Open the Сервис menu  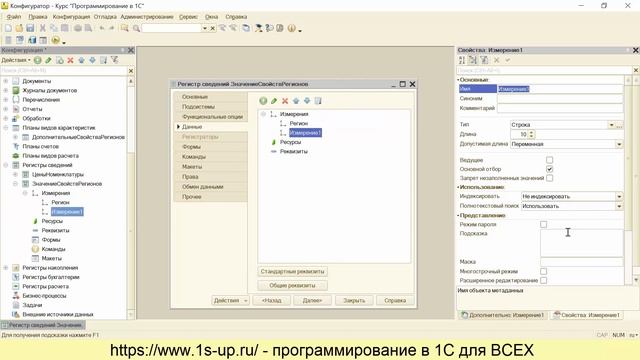(x=188, y=17)
